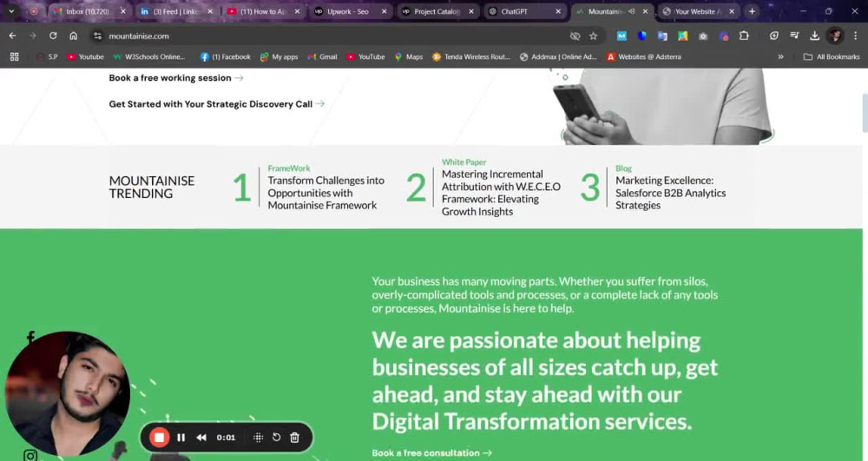Open the media control icon in toolbar
Screen dimensions: 868x461
pyautogui.click(x=794, y=36)
